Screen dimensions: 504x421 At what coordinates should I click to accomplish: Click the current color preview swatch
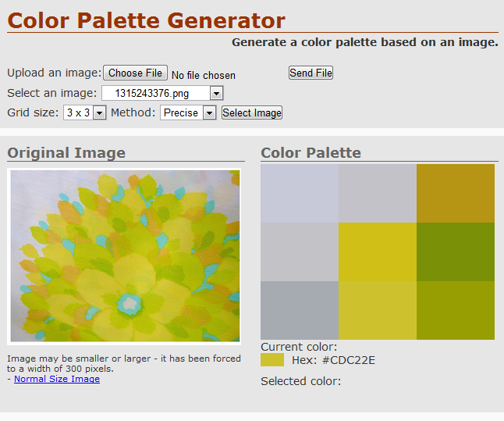(272, 360)
